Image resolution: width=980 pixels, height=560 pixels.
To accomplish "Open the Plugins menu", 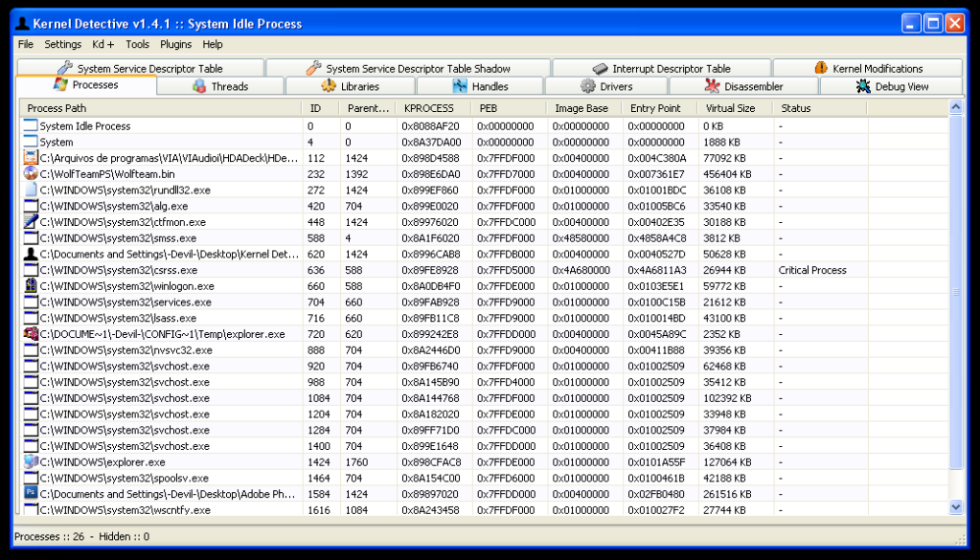I will (x=175, y=44).
